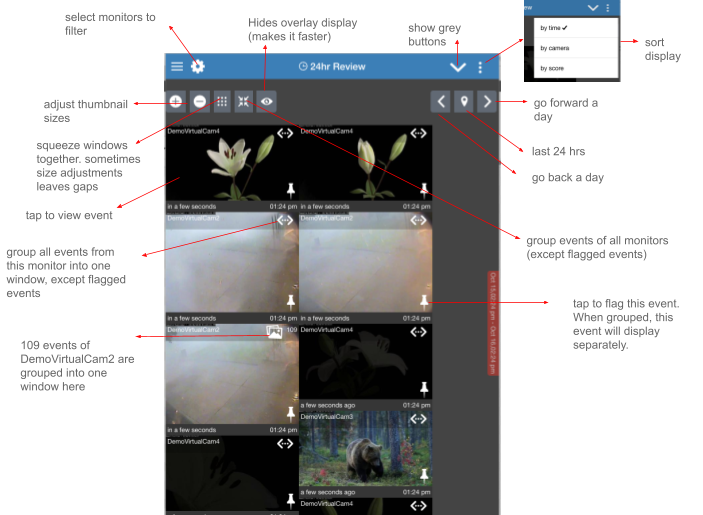The height and width of the screenshot is (515, 703).
Task: Flag the closed lily bud event with pin
Action: 424,190
